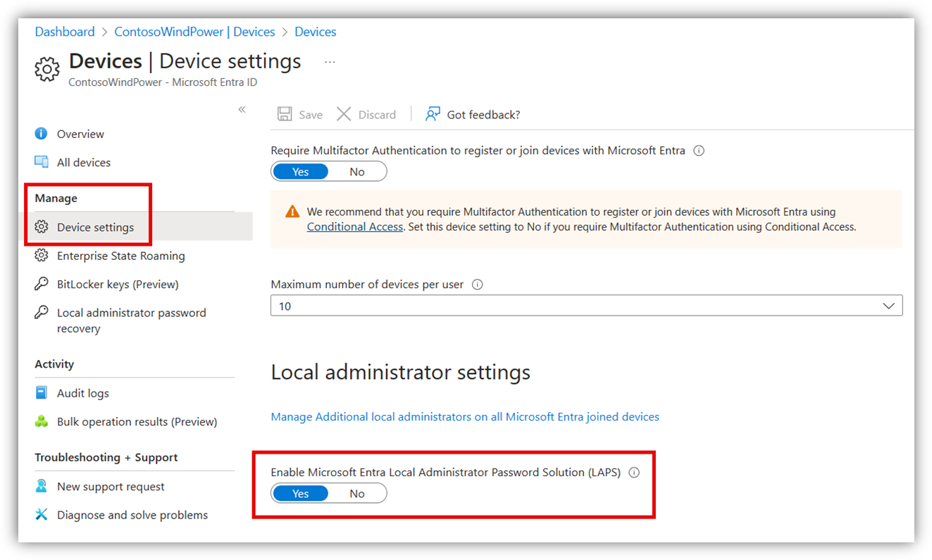Disable Microsoft Entra LAPS

click(x=357, y=493)
